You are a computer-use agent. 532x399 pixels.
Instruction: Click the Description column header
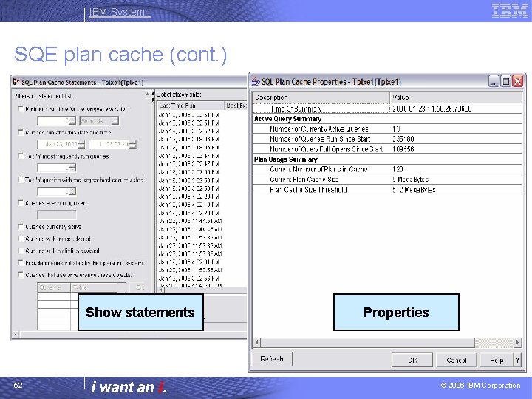321,98
